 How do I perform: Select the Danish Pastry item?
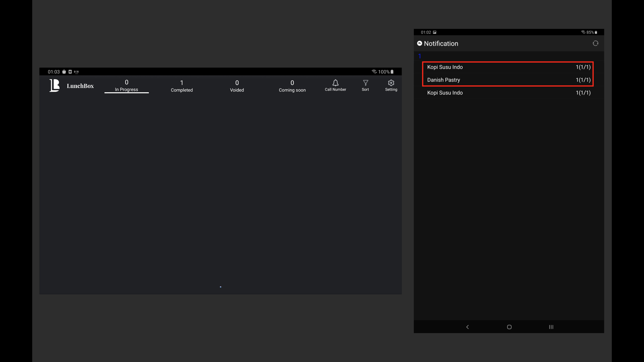click(x=444, y=80)
